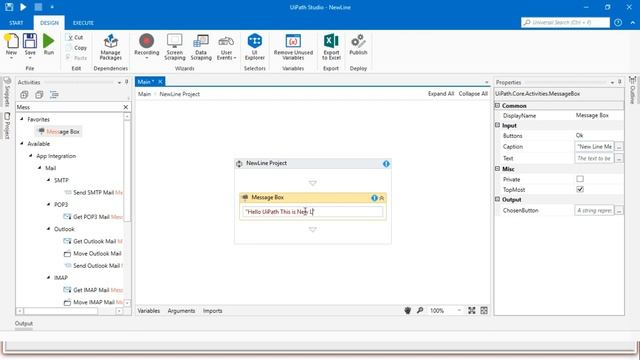Open Caption property ellipsis editor
640x360 pixels.
point(619,147)
